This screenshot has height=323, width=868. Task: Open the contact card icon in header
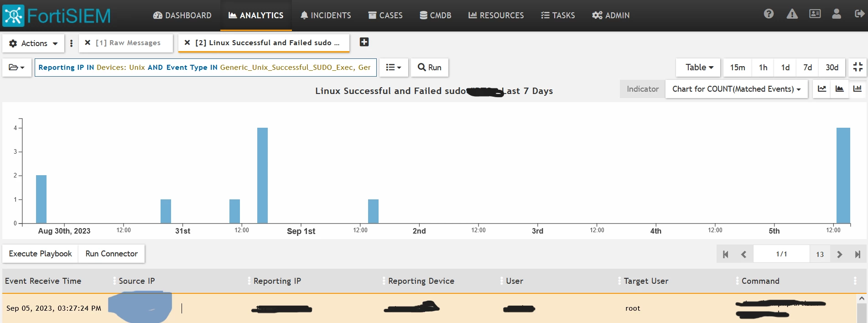click(x=815, y=14)
